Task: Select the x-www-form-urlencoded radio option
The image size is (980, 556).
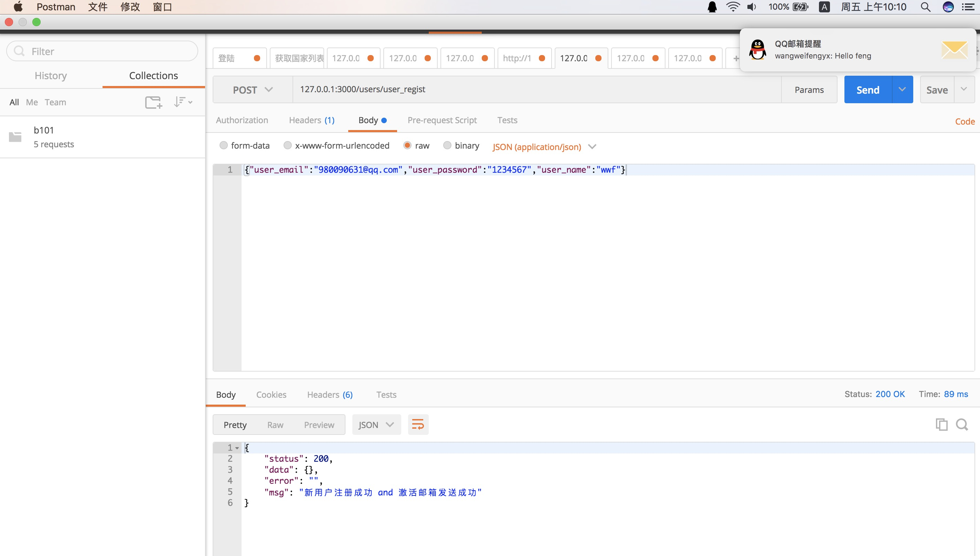Action: (288, 146)
